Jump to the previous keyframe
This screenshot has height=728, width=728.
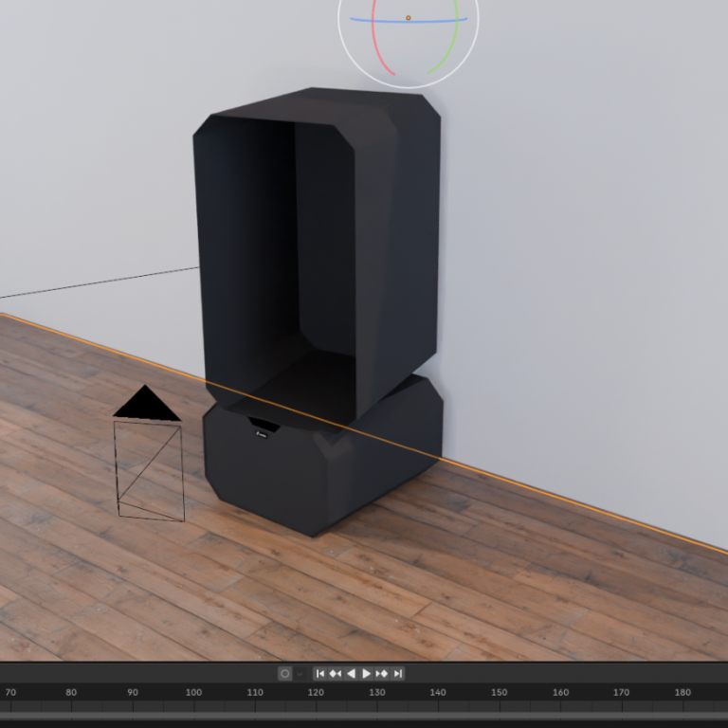(336, 673)
